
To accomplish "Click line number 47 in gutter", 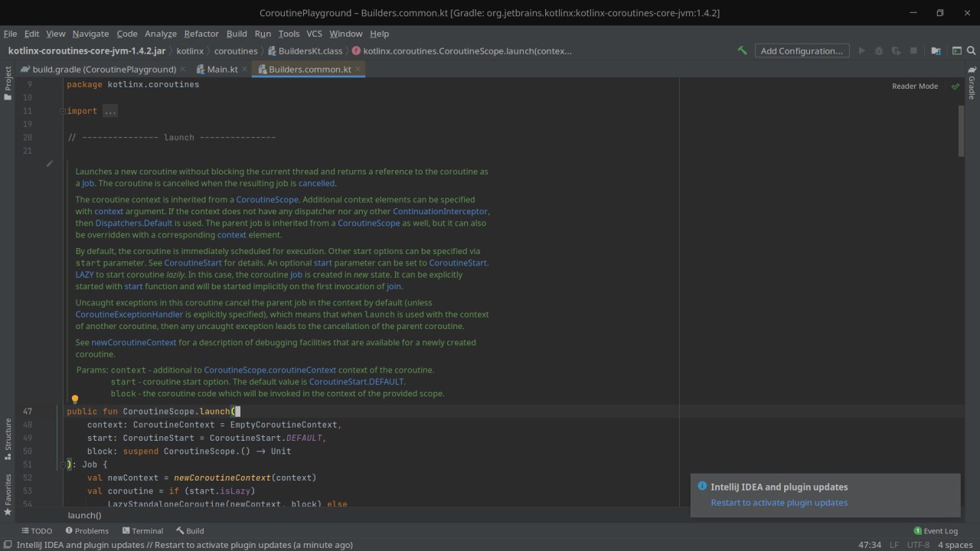I will point(28,412).
